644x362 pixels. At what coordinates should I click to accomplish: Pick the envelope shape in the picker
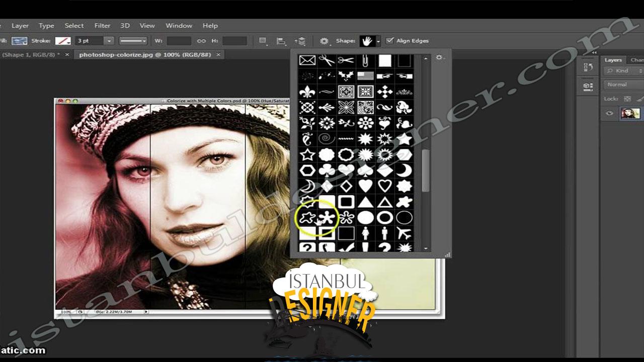tap(307, 60)
